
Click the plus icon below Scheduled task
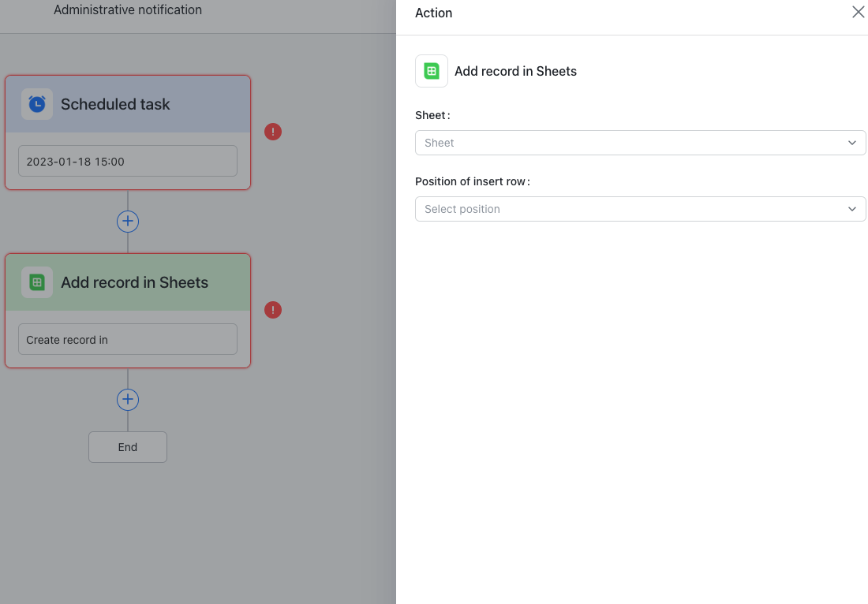click(127, 221)
